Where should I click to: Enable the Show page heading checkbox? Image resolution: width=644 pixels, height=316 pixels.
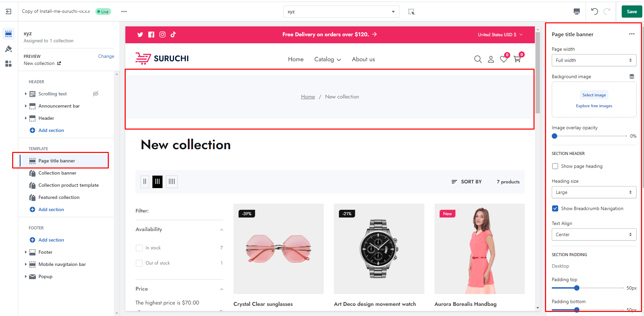[555, 166]
